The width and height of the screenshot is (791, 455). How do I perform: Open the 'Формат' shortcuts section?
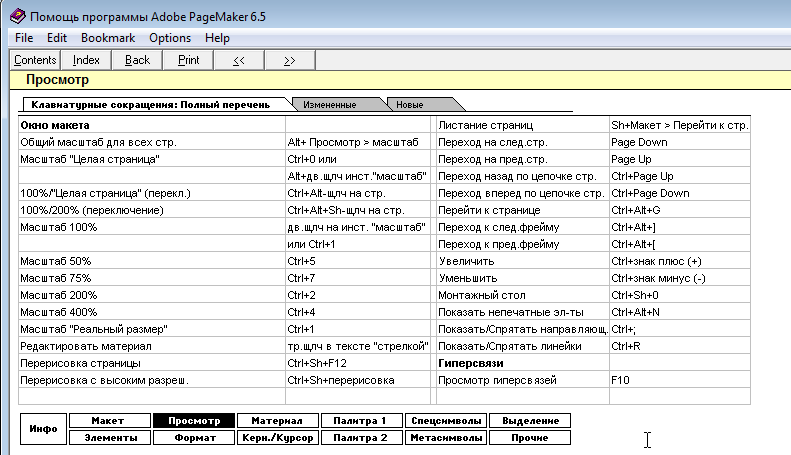pyautogui.click(x=194, y=437)
